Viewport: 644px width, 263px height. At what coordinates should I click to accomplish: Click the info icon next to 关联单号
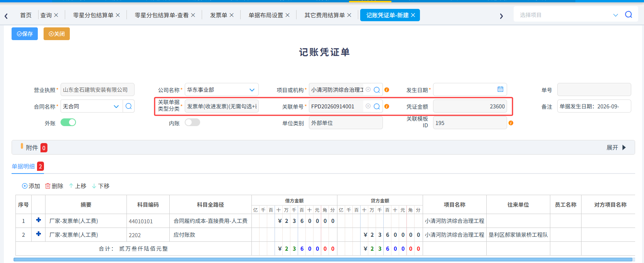click(387, 106)
